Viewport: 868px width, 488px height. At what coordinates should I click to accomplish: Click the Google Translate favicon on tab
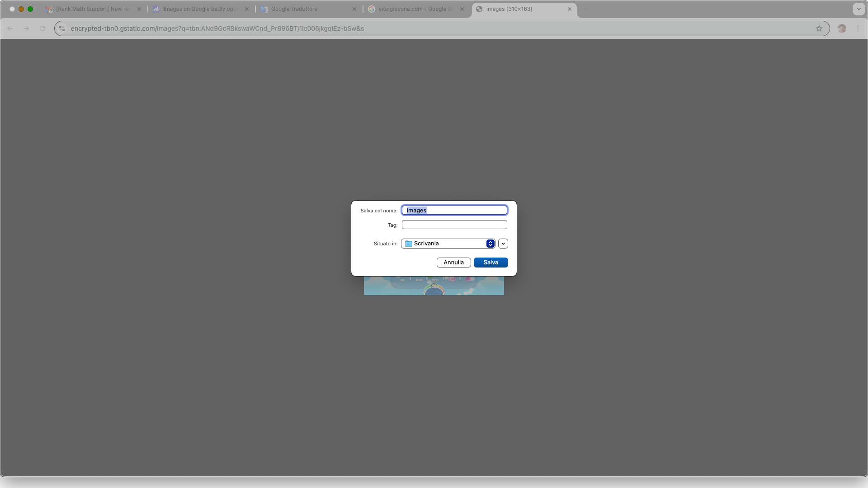point(264,9)
